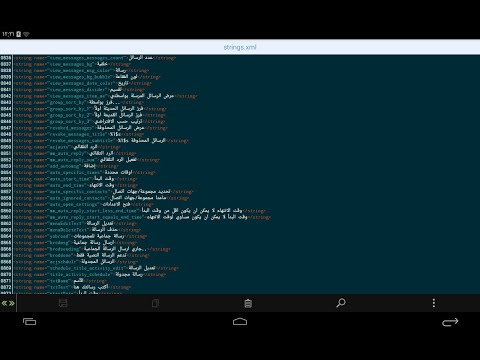This screenshot has width=480, height=360.
Task: Open the three-dot overflow menu
Action: (434, 303)
